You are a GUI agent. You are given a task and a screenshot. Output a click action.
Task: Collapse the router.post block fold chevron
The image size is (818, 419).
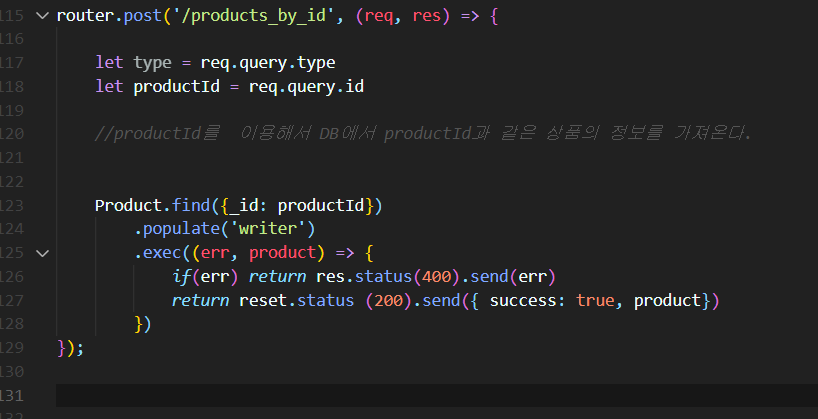[42, 16]
